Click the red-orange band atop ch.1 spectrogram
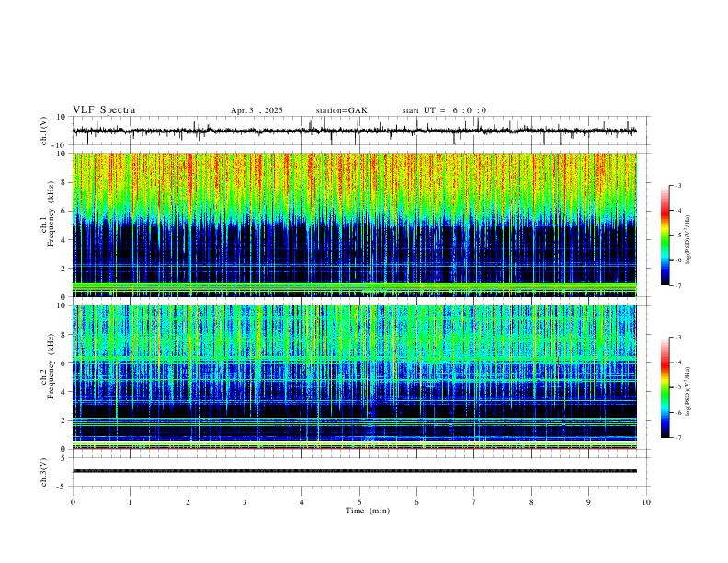The width and height of the screenshot is (728, 563). 354,172
